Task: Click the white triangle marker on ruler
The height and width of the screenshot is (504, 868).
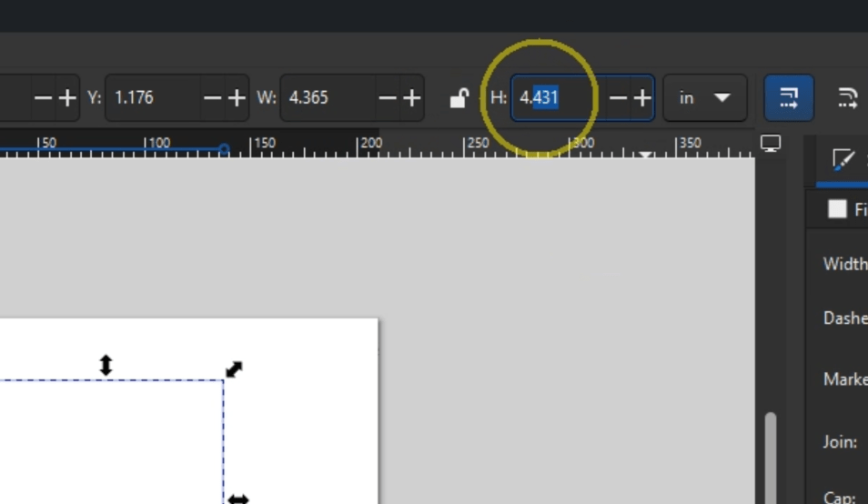Action: pyautogui.click(x=645, y=156)
